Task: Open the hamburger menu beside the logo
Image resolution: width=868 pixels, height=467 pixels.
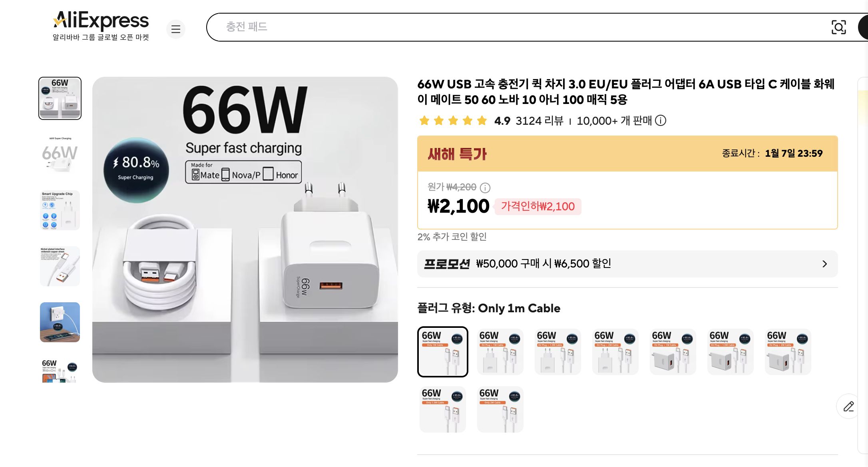Action: point(176,29)
